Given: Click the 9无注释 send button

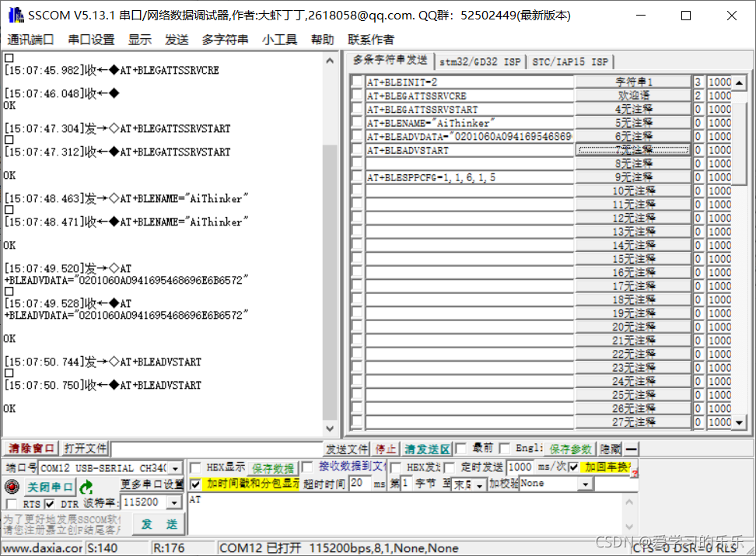Looking at the screenshot, I should 634,177.
